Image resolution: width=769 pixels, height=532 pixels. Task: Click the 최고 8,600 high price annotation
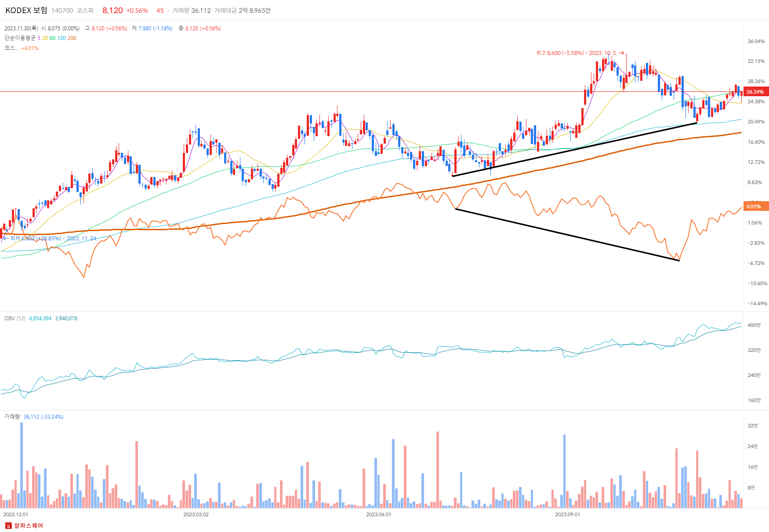[580, 53]
